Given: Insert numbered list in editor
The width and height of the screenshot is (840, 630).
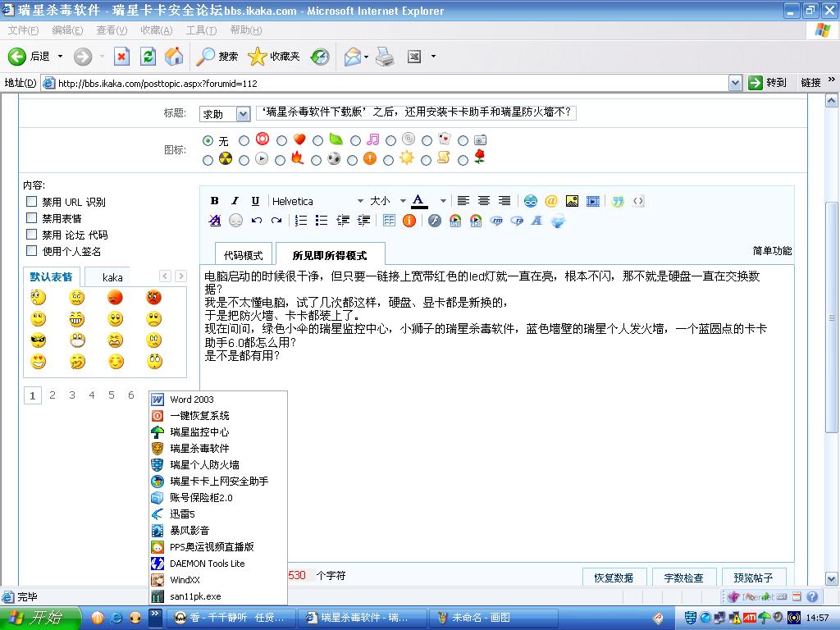Looking at the screenshot, I should click(x=301, y=220).
